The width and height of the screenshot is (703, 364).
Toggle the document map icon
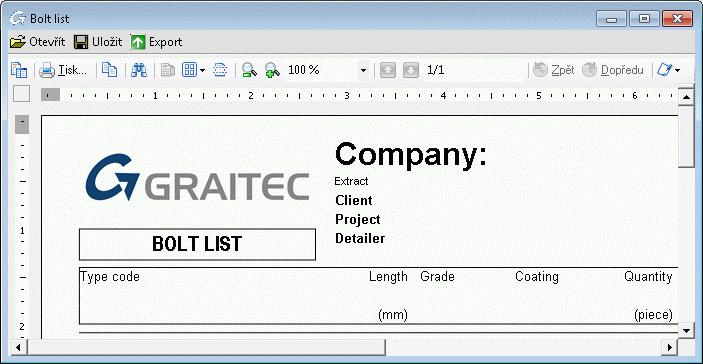pos(19,70)
